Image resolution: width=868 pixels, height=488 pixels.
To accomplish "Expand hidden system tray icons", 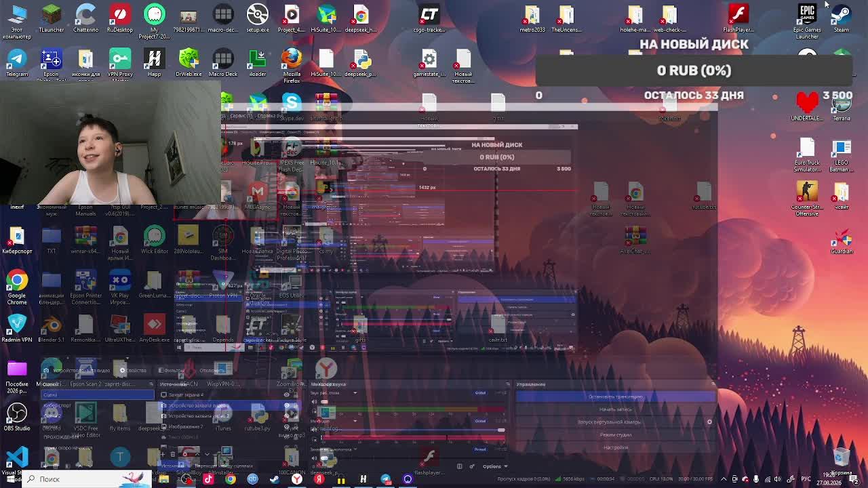I will click(x=723, y=479).
